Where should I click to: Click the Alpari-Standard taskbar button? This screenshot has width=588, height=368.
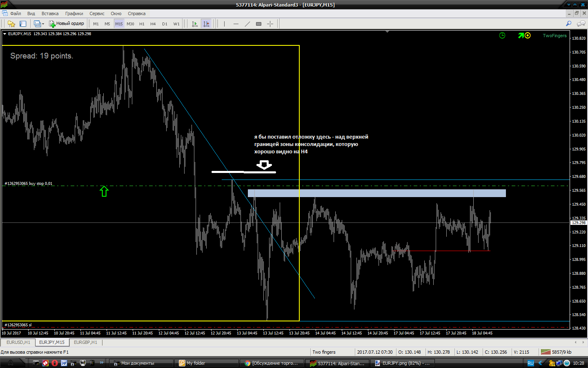pyautogui.click(x=337, y=363)
